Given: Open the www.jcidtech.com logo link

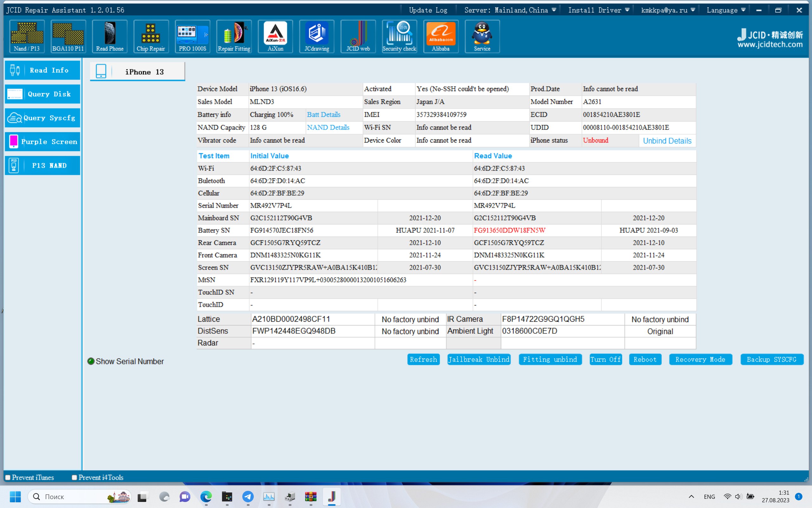Looking at the screenshot, I should [x=770, y=44].
